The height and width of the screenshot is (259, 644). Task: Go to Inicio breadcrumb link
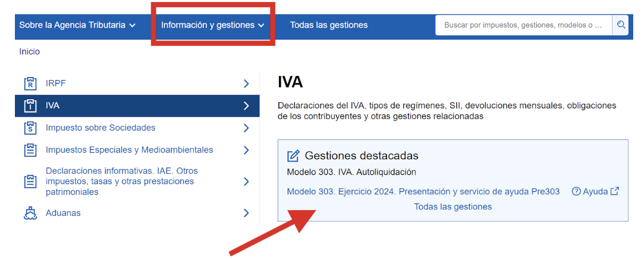point(29,51)
